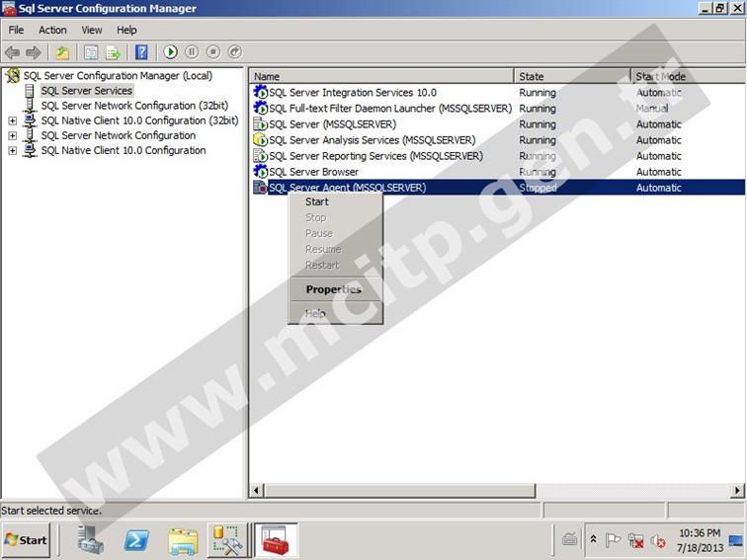This screenshot has width=747, height=560.
Task: Click the horizontal scrollbar left arrow
Action: click(x=256, y=490)
